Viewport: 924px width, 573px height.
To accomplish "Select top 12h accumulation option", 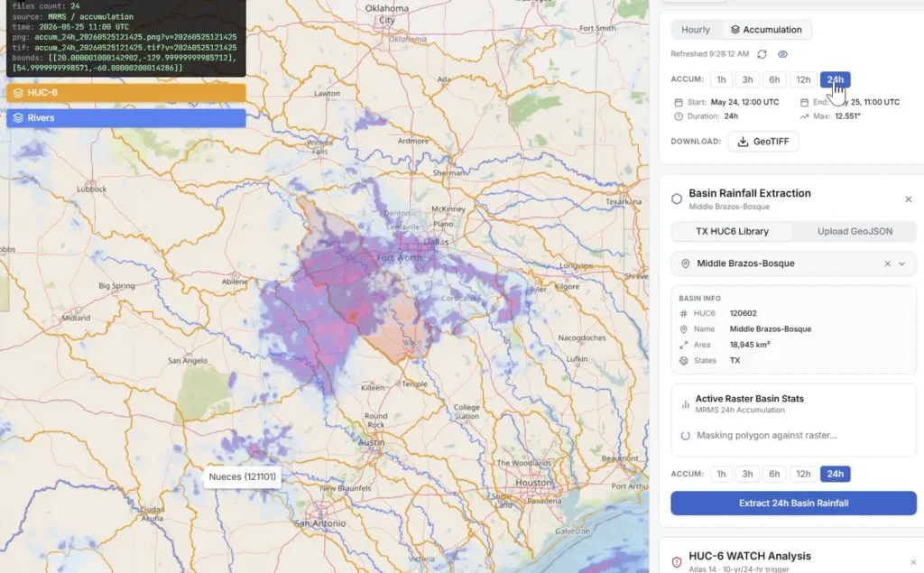I will pyautogui.click(x=803, y=79).
